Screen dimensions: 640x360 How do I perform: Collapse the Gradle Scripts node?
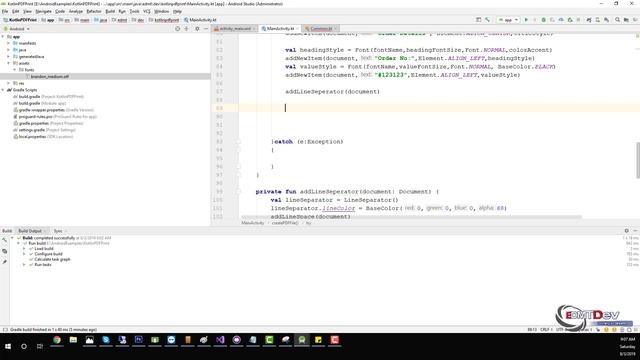pyautogui.click(x=3, y=90)
